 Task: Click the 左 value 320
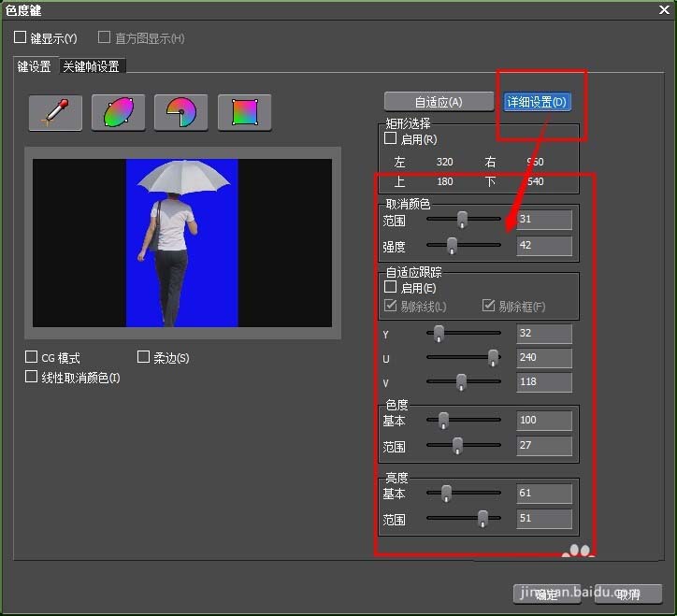(x=445, y=162)
